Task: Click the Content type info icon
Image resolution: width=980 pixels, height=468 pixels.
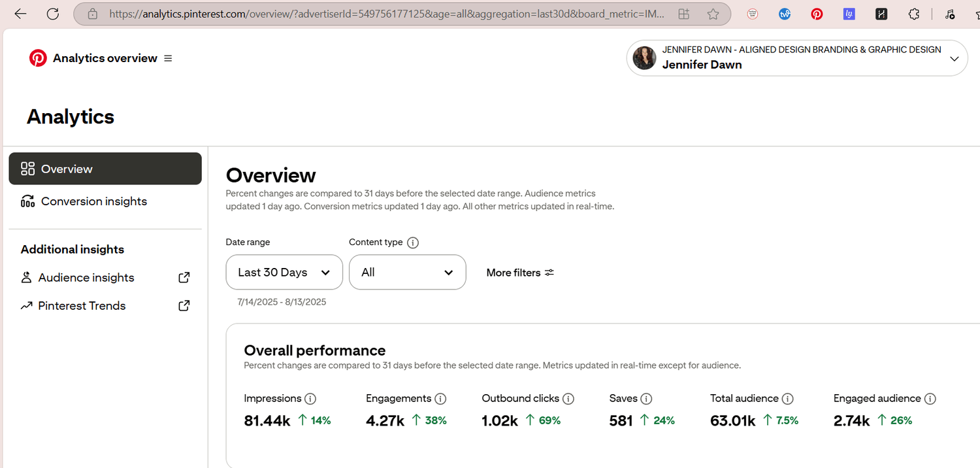Action: coord(412,242)
